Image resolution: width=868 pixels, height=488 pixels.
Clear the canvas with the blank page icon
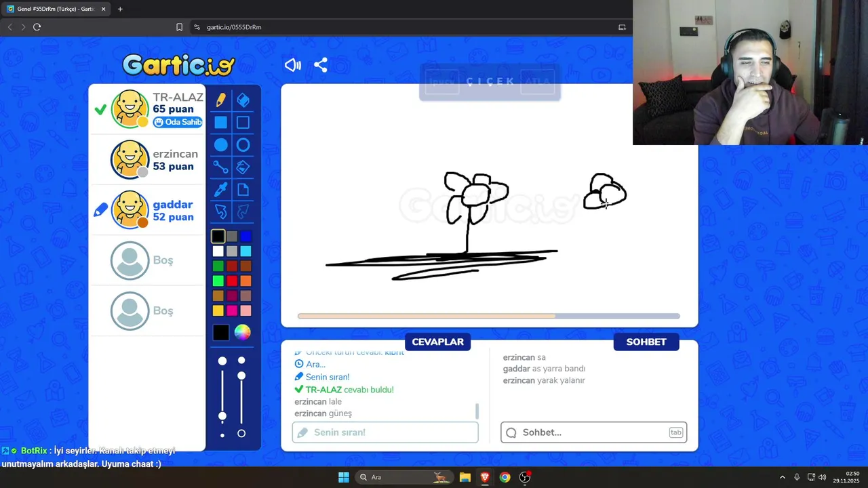(243, 190)
